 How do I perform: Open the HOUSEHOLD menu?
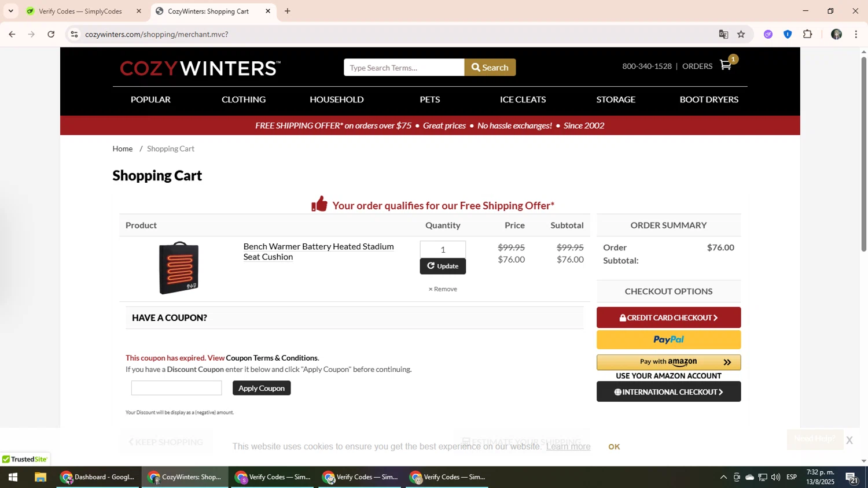tap(337, 99)
